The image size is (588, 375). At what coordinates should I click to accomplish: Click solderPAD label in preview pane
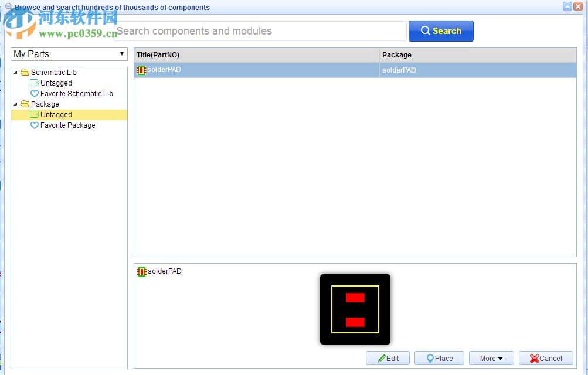coord(165,271)
